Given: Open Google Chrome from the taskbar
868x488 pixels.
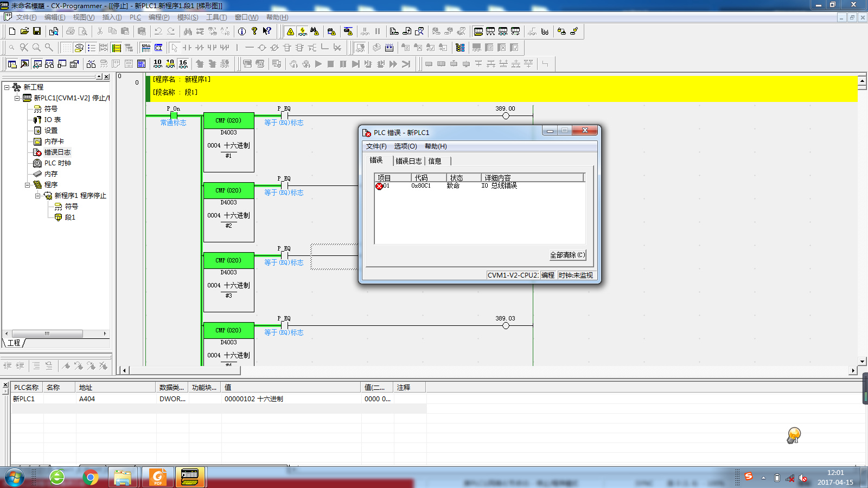Looking at the screenshot, I should click(x=91, y=477).
